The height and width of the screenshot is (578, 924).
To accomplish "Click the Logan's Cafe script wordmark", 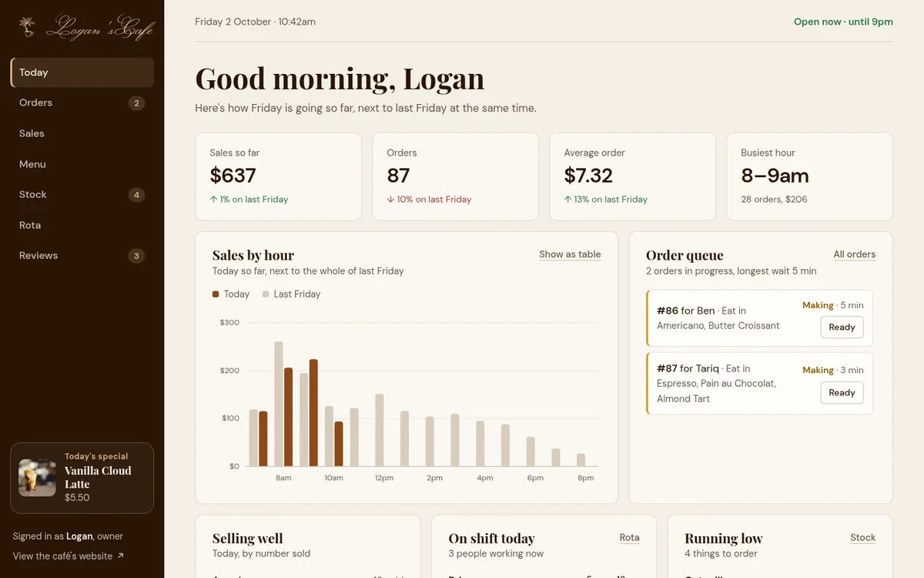I will tap(99, 29).
